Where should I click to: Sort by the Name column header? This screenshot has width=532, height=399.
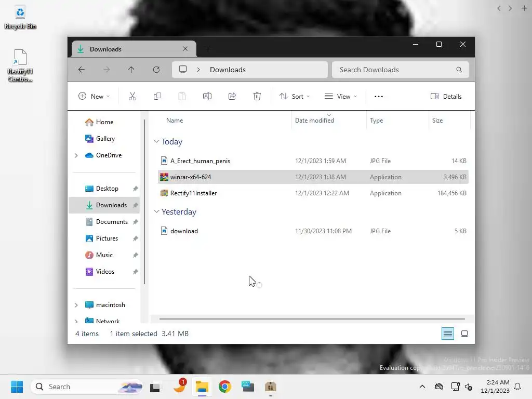[x=175, y=121]
